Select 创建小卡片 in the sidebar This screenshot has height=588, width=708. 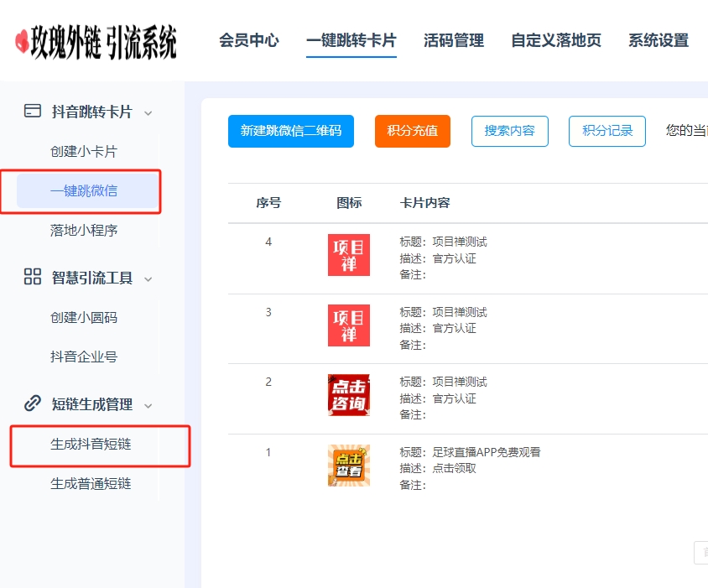pyautogui.click(x=84, y=152)
